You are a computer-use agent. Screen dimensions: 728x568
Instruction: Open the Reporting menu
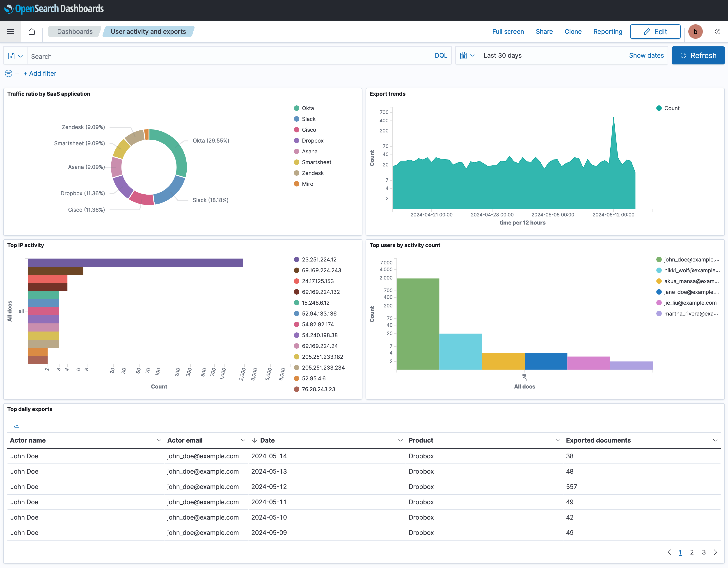point(607,32)
